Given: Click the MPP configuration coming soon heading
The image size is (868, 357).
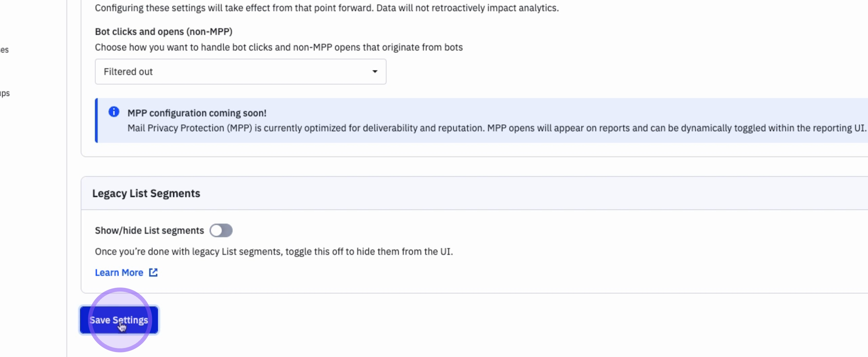Looking at the screenshot, I should [x=197, y=113].
